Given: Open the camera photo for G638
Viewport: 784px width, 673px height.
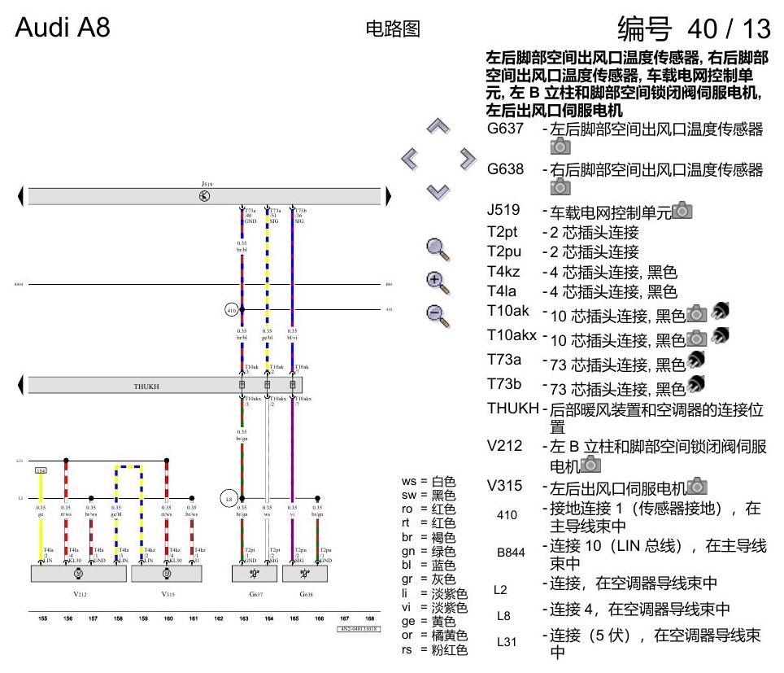Looking at the screenshot, I should (560, 187).
